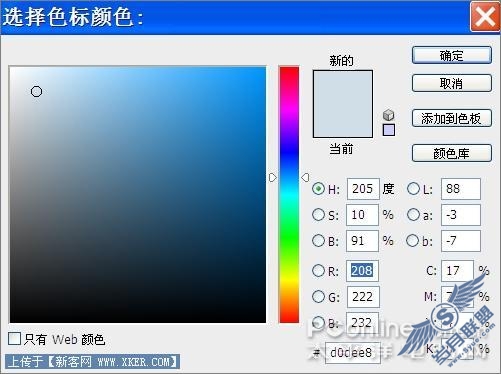Image resolution: width=501 pixels, height=374 pixels.
Task: Select the Lab a radio button
Action: 413,215
